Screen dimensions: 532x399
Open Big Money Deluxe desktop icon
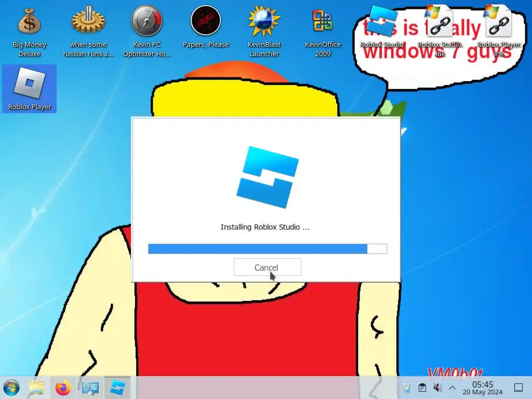click(x=29, y=31)
